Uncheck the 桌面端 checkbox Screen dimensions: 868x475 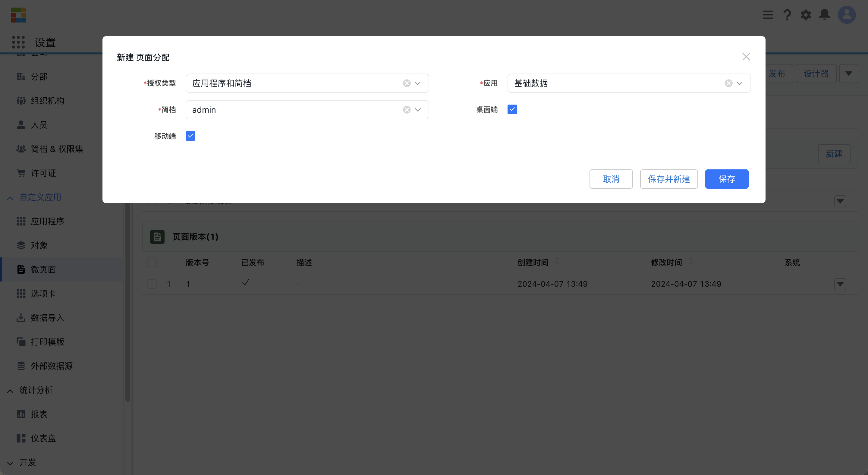512,109
